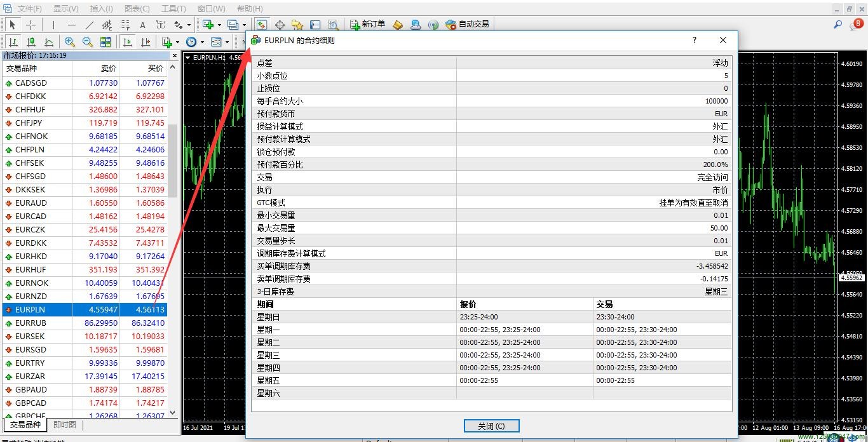
Task: Click the dialog help question mark
Action: (695, 40)
